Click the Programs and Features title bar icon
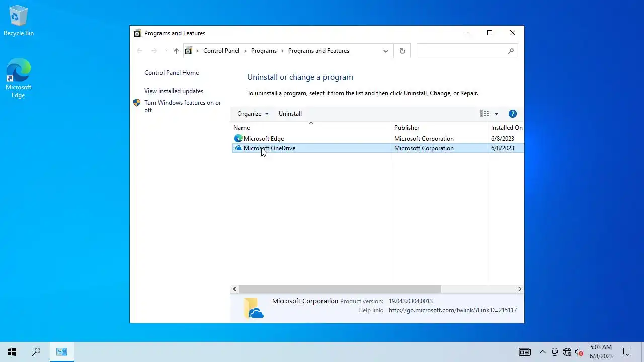The width and height of the screenshot is (644, 362). tap(137, 33)
